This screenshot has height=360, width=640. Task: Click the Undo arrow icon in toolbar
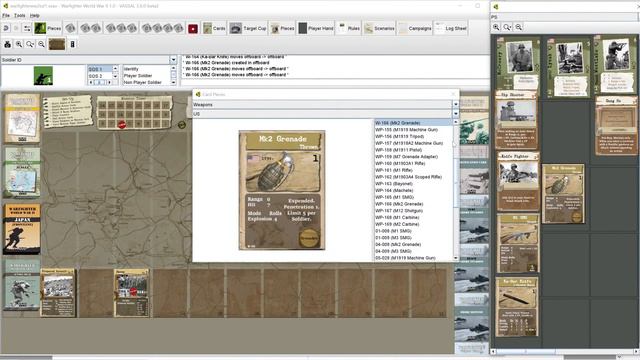(6, 28)
